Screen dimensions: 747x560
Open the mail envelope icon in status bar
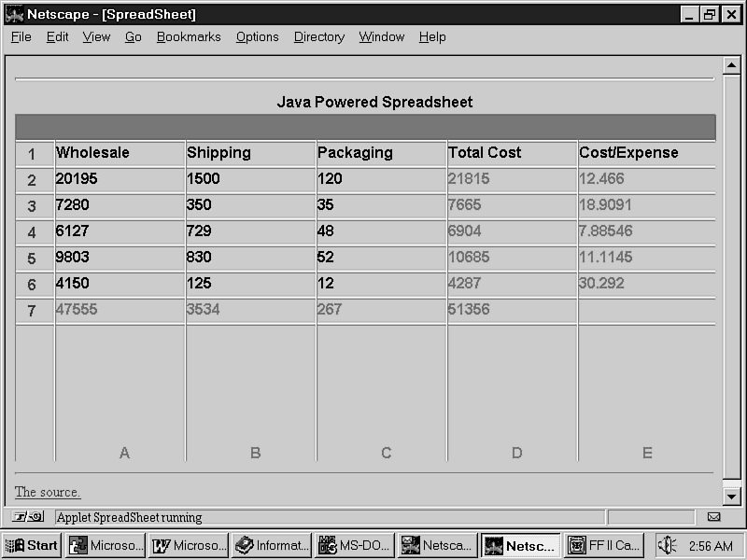click(x=713, y=517)
